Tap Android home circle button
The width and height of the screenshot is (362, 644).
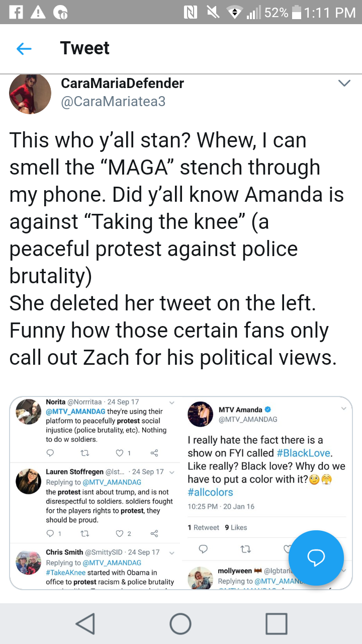tap(180, 623)
